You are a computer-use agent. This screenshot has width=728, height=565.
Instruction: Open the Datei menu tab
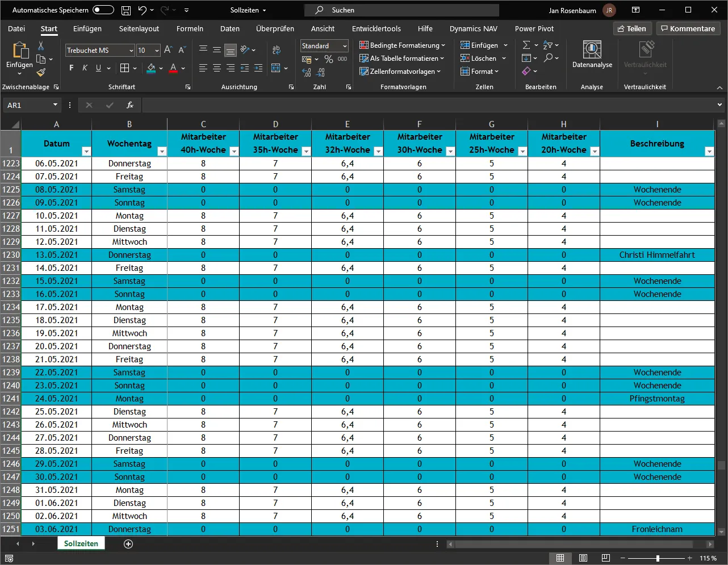(16, 28)
